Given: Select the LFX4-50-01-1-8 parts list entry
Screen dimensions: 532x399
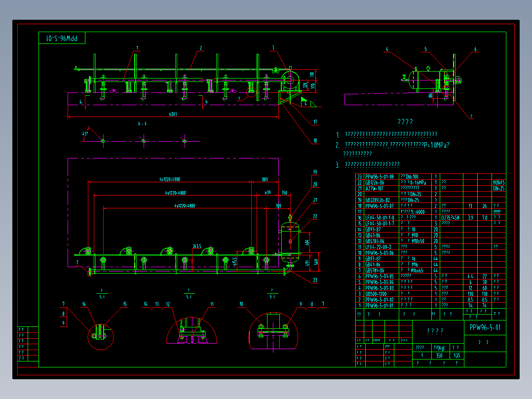Looking at the screenshot, I should (x=380, y=218).
